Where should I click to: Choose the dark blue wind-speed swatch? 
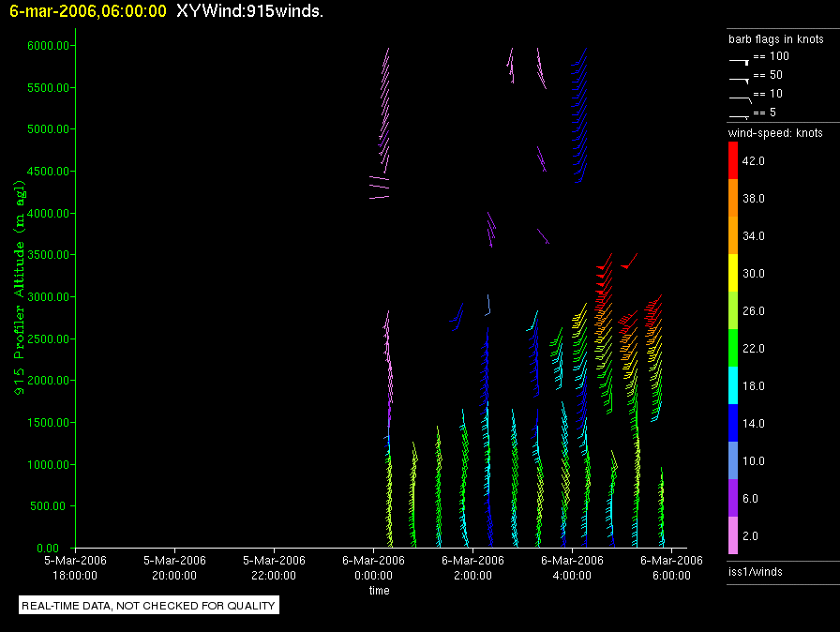tap(734, 424)
